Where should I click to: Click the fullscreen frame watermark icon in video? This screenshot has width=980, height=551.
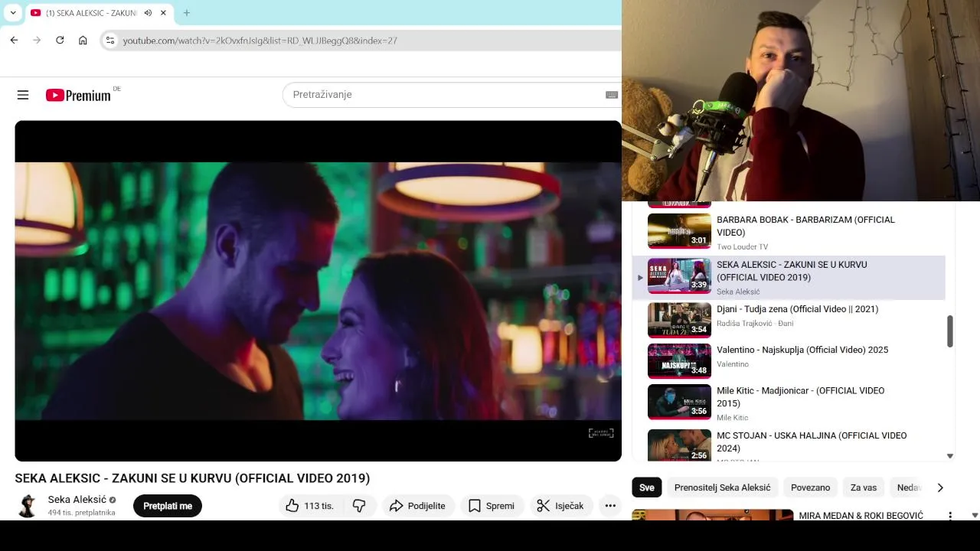tap(601, 433)
